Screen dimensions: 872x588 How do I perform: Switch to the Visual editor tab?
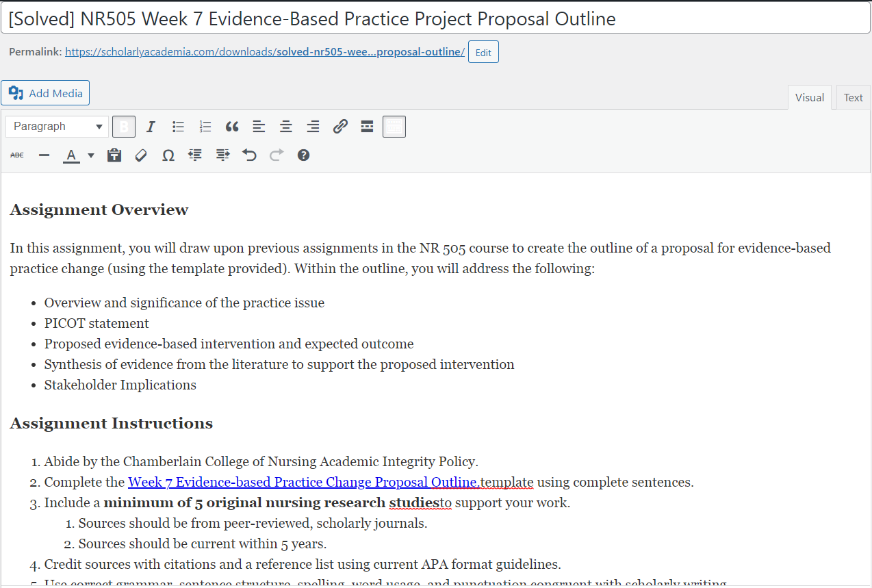pyautogui.click(x=810, y=97)
